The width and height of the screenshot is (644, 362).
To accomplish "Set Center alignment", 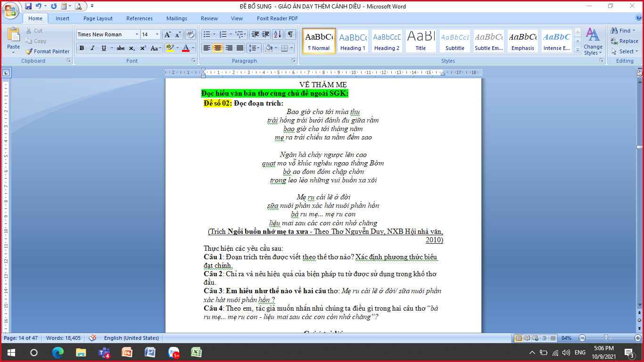I will 217,48.
